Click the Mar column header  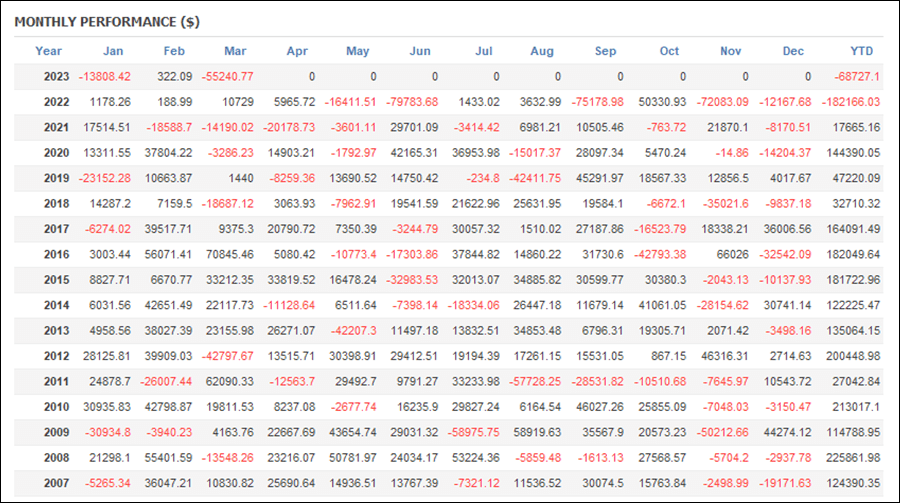[235, 51]
